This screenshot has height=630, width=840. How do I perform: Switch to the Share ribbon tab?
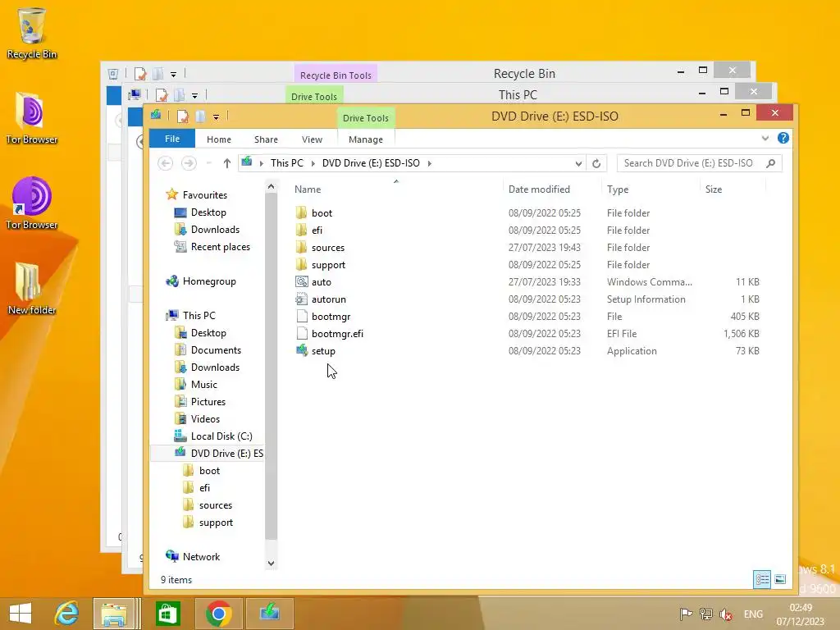click(x=266, y=139)
